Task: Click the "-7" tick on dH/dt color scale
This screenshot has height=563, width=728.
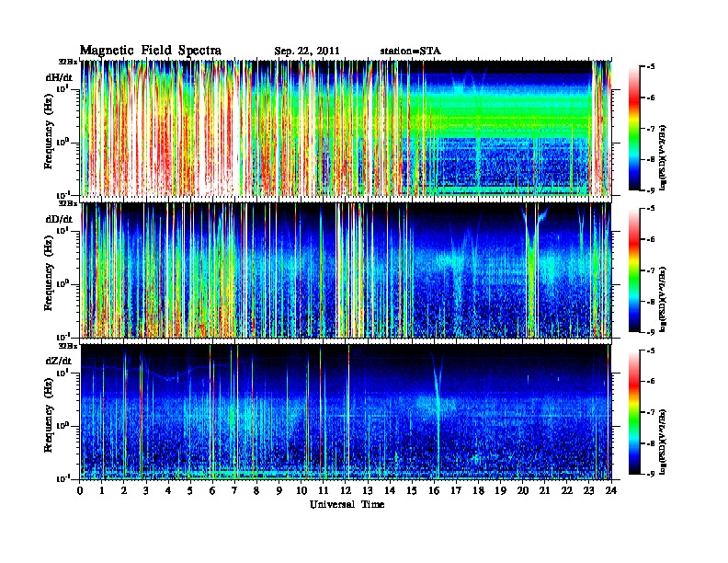Action: (x=651, y=129)
